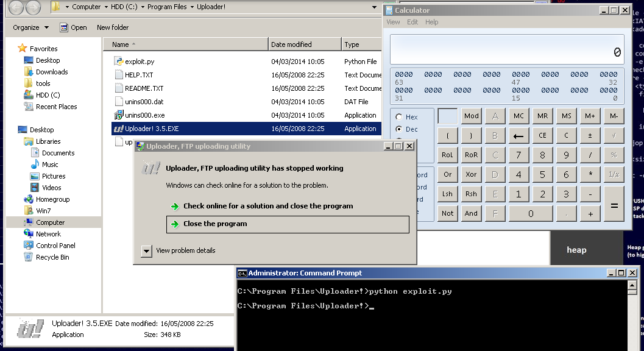Open Calculator View menu
Viewport: 644px width, 351px height.
[x=393, y=22]
